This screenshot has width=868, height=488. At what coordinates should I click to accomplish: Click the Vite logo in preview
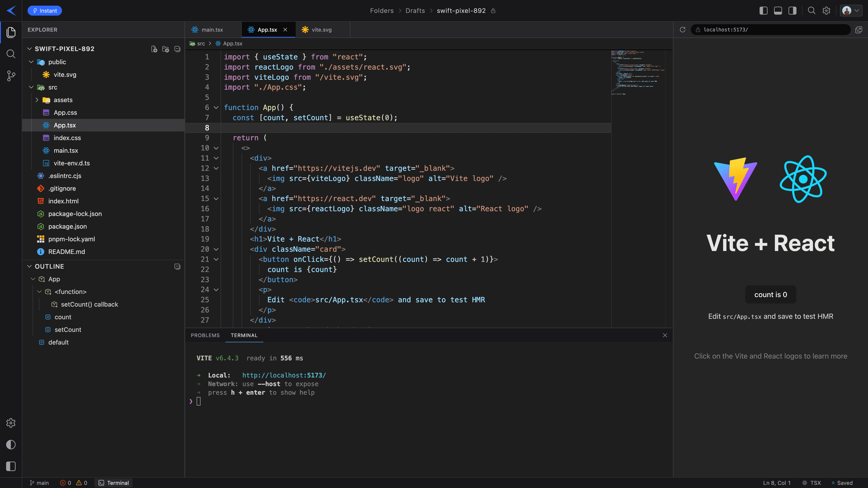[736, 179]
